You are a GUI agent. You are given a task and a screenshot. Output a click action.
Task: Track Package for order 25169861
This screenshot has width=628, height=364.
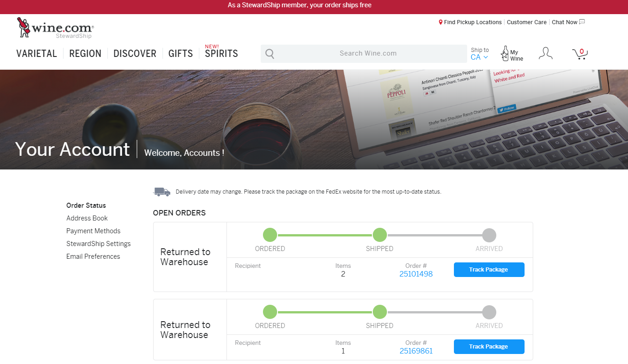coord(489,347)
